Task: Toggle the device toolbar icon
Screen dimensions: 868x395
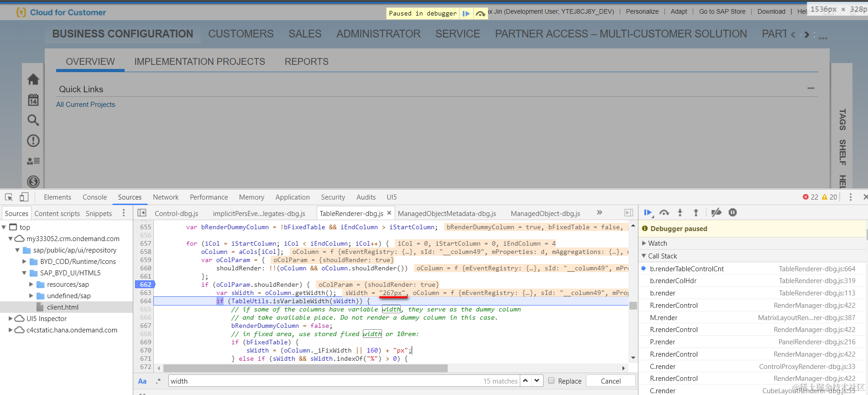Action: coord(24,197)
